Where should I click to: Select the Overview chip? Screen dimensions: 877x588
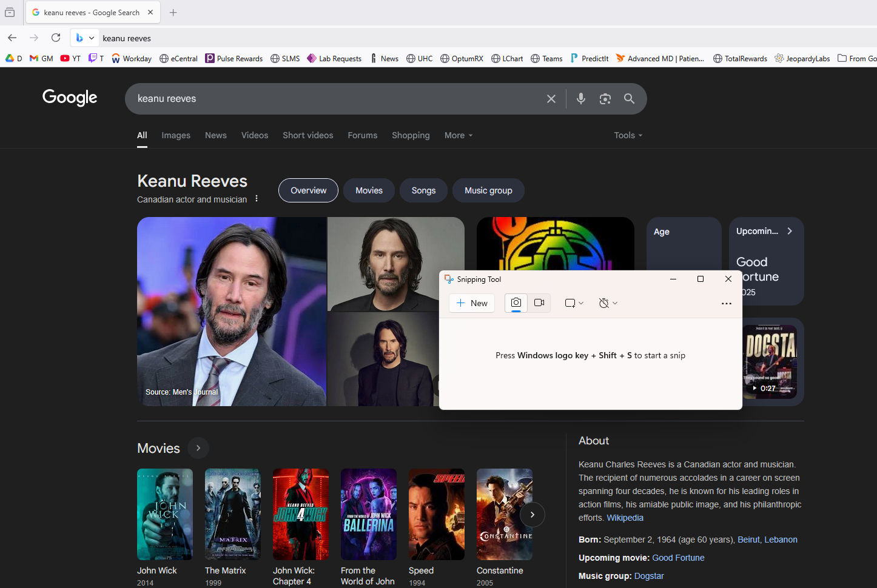(x=308, y=190)
